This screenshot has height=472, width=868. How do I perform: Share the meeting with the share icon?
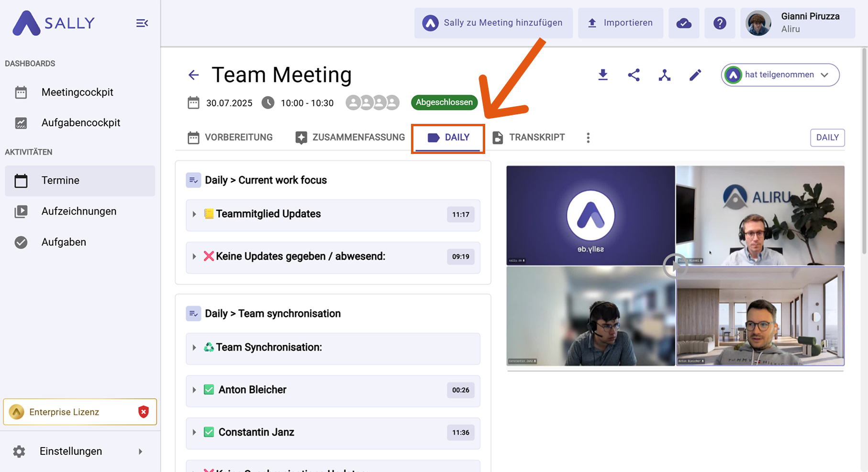pyautogui.click(x=634, y=75)
